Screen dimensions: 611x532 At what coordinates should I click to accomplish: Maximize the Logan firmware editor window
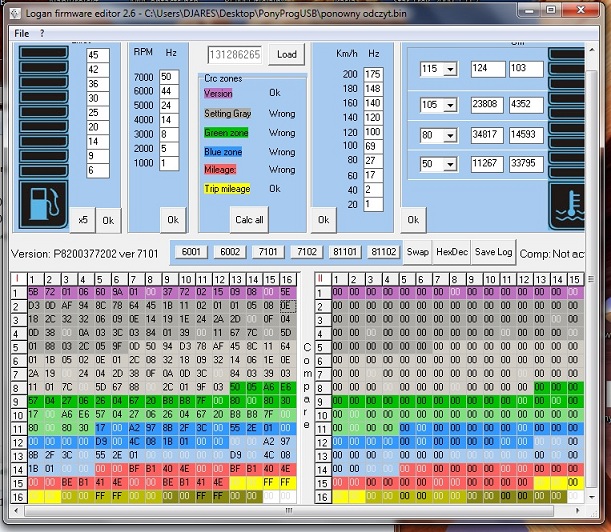551,10
